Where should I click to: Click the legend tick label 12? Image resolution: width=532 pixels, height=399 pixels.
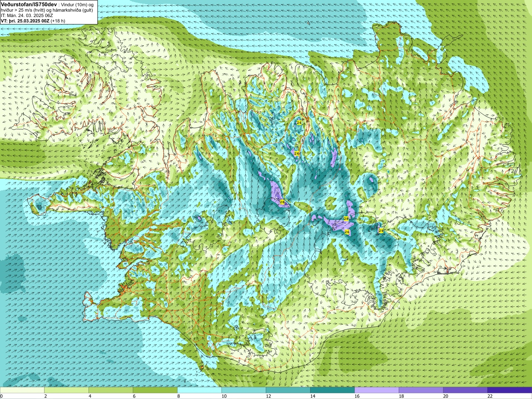tap(268, 396)
